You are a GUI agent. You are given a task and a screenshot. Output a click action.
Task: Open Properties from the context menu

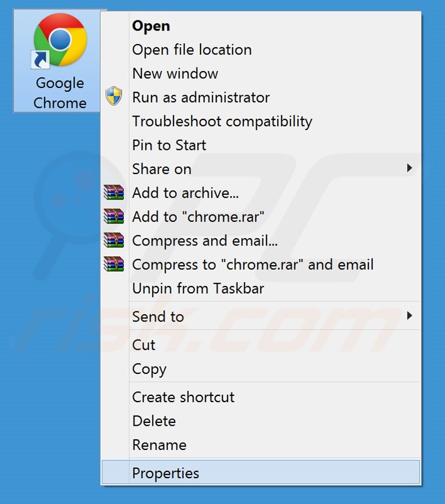pos(261,473)
